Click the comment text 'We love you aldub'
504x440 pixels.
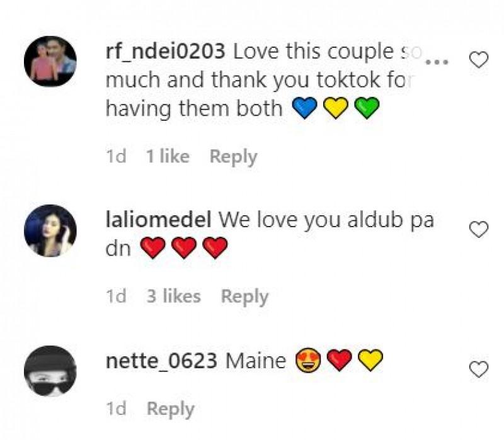click(x=311, y=220)
